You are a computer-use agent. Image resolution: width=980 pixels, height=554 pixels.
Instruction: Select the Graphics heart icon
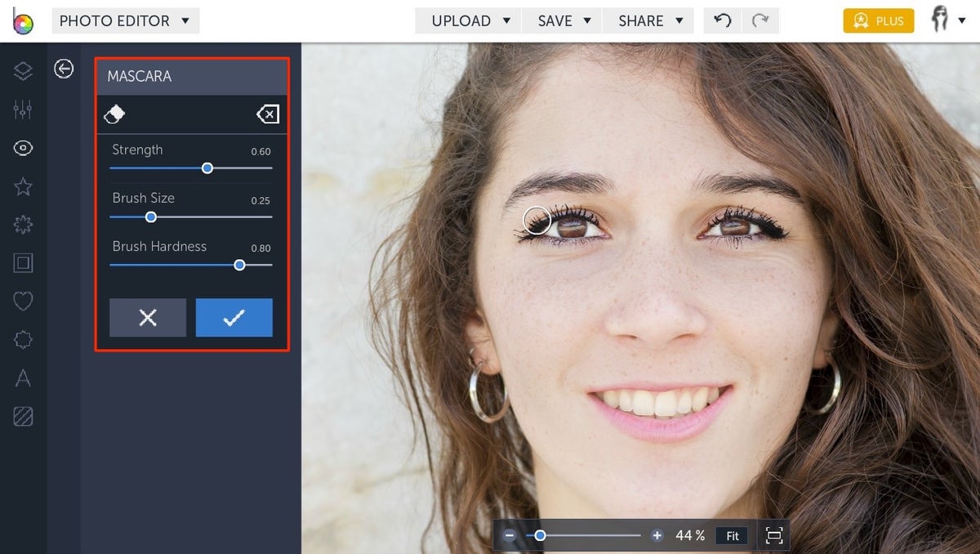[x=23, y=301]
